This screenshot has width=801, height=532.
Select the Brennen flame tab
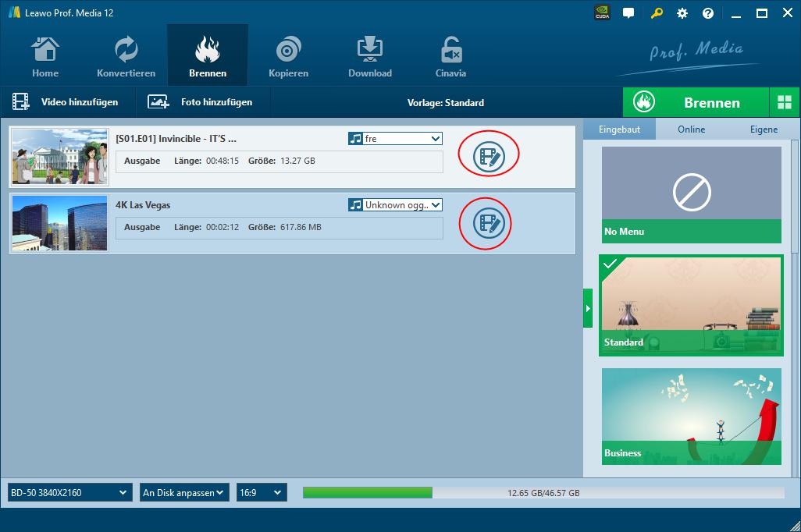(x=208, y=55)
